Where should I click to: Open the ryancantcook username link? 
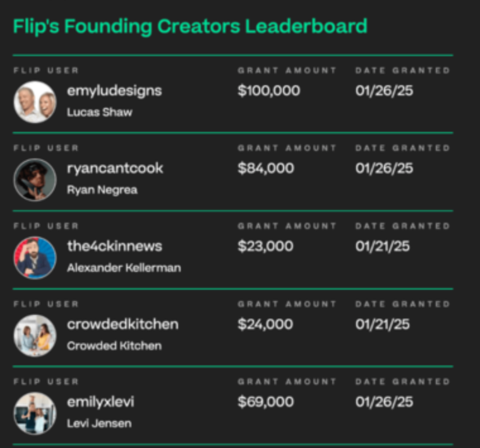(x=115, y=168)
